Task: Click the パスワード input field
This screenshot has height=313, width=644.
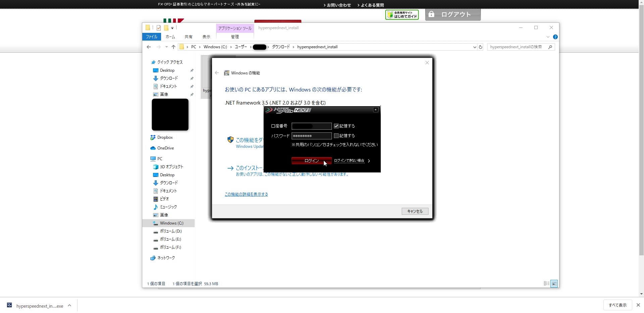Action: [311, 136]
